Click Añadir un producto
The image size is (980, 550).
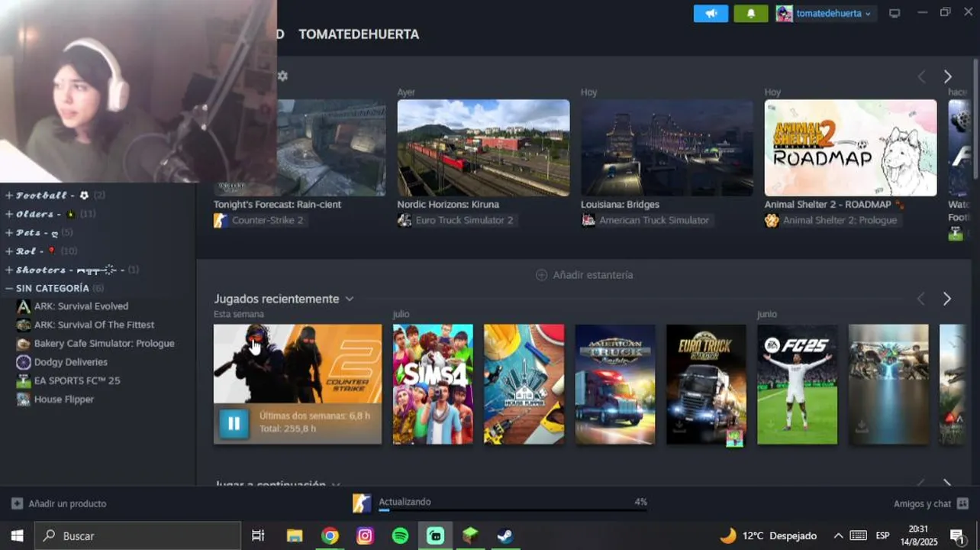tap(59, 503)
